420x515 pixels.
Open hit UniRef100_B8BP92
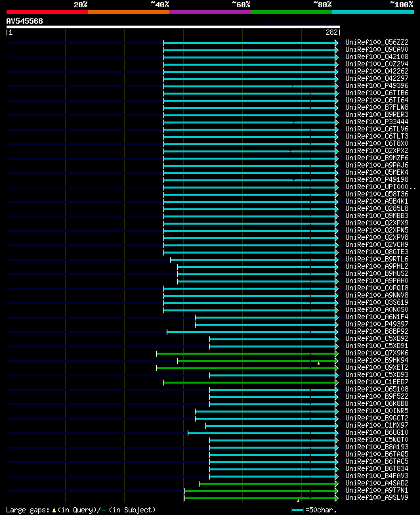377,331
